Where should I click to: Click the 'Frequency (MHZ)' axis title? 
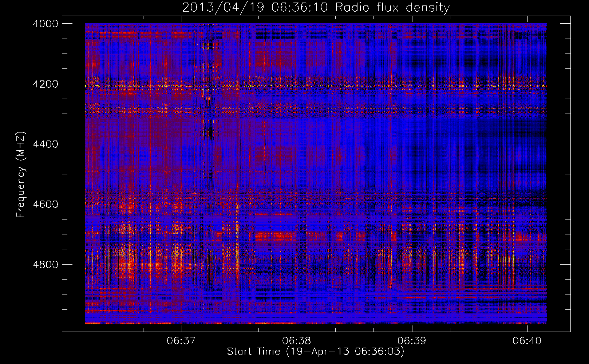click(21, 175)
